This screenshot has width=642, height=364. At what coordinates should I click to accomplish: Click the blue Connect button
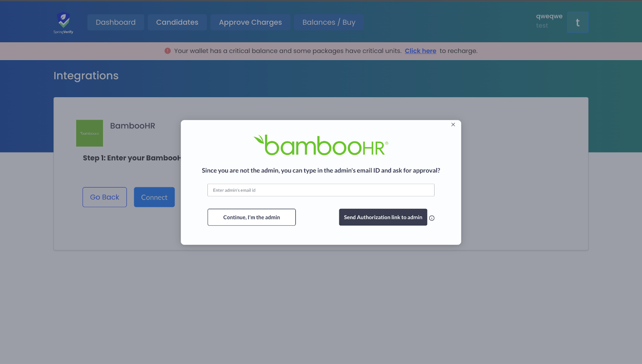tap(154, 197)
